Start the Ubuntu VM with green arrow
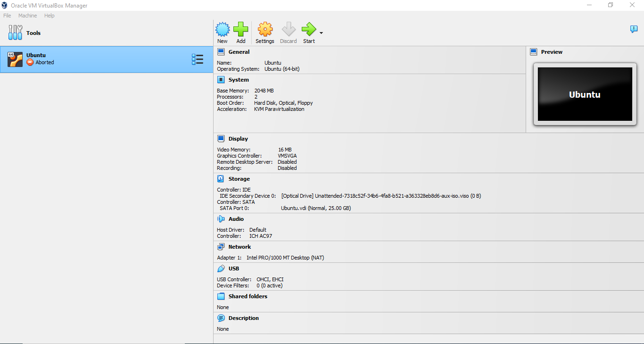The image size is (644, 344). [x=309, y=30]
